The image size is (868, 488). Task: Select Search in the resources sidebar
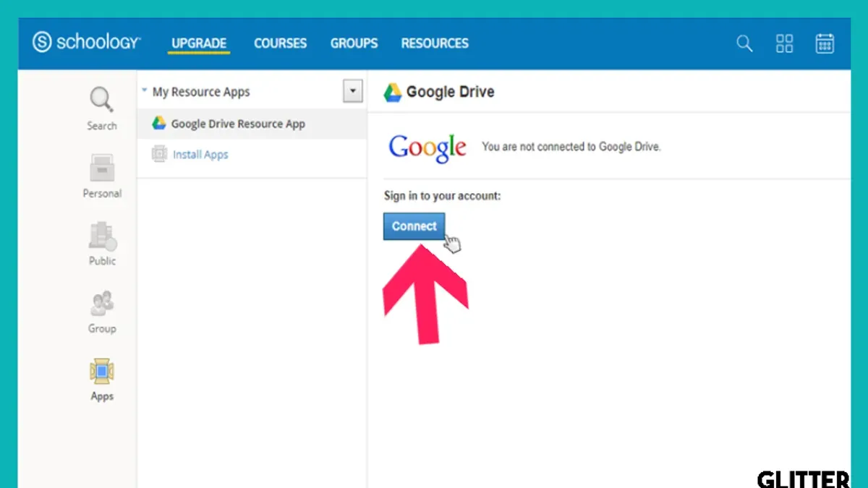[x=102, y=109]
